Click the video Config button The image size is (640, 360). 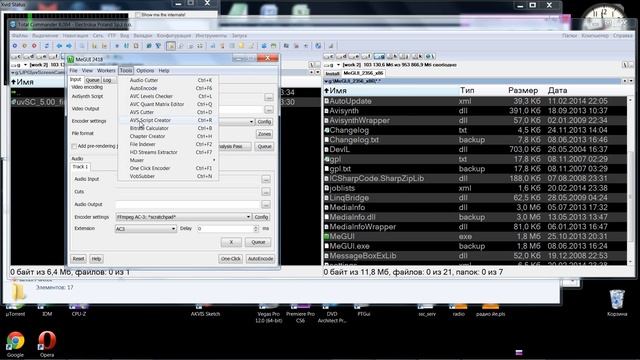pos(264,122)
